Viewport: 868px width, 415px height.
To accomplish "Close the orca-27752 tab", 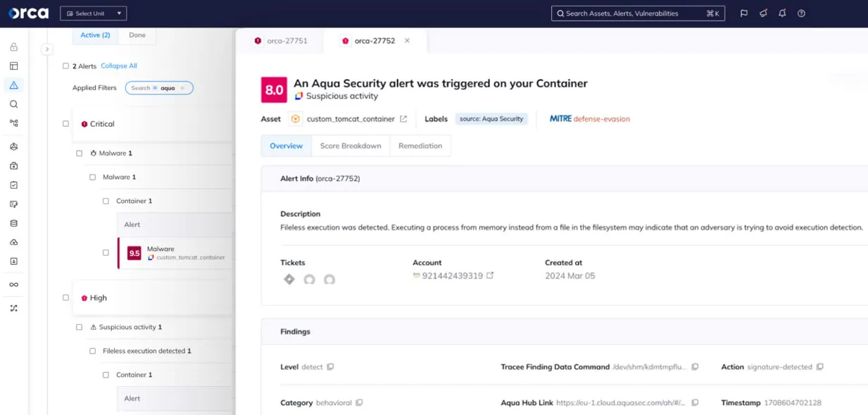I will pyautogui.click(x=407, y=41).
